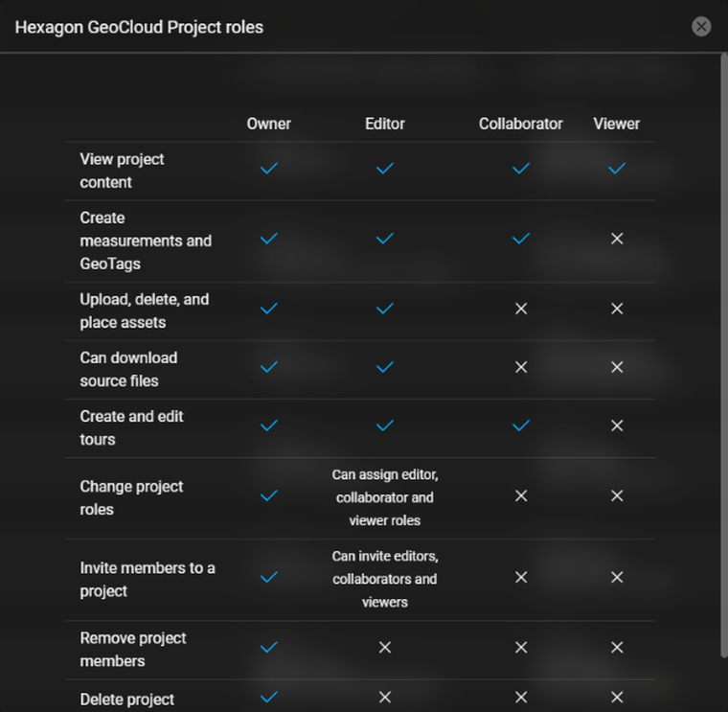Click 'Can assign editor, collaborator and viewer roles' text
This screenshot has height=712, width=728.
385,497
